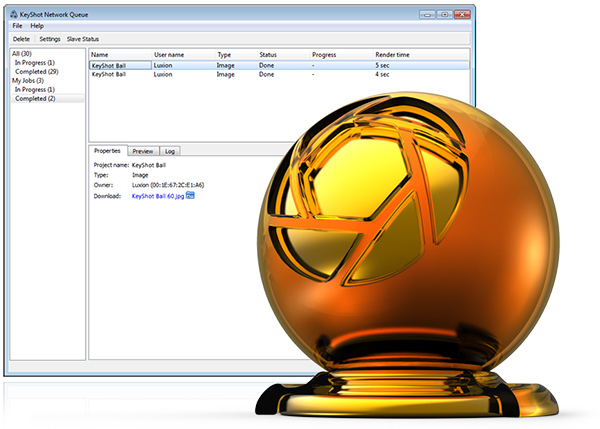Select the KeyShot Ball job with 5 sec render
The image size is (600, 429).
tap(279, 65)
